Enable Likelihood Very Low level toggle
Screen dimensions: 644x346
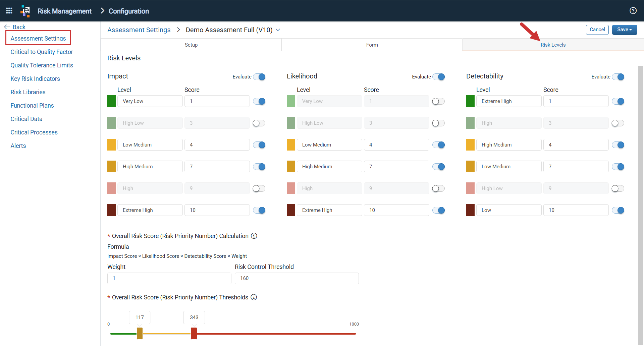pos(439,101)
